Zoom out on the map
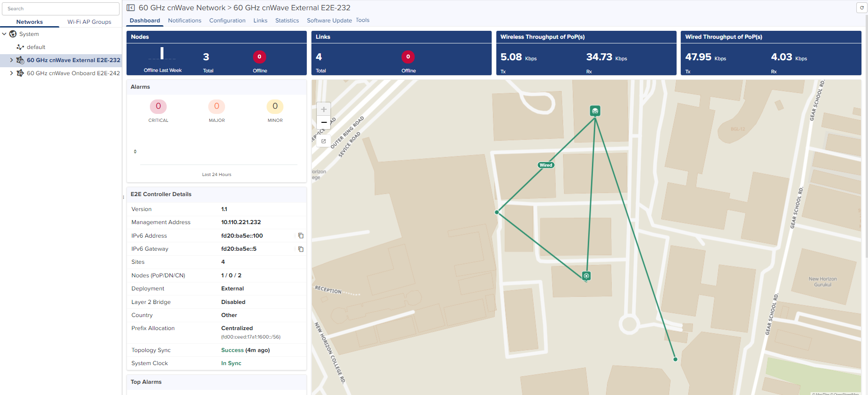 324,122
